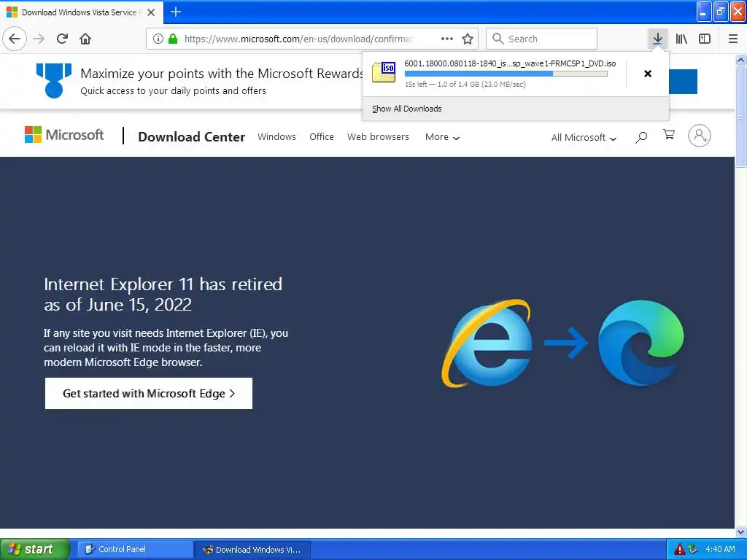Click the page scrollbar down arrow

(740, 532)
